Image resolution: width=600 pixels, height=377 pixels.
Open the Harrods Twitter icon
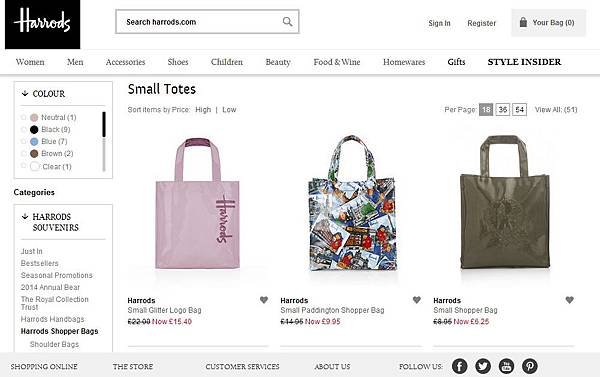483,366
